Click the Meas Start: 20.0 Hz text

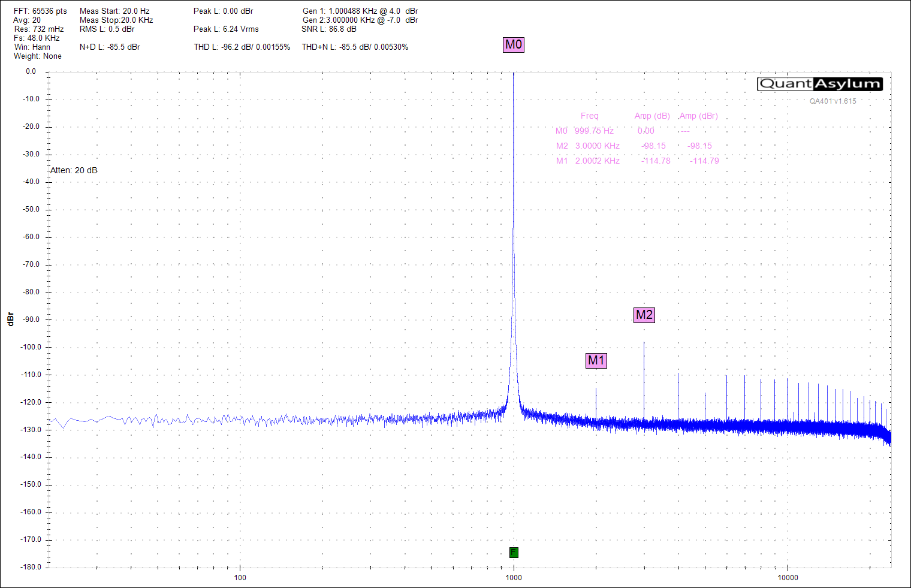coord(114,11)
